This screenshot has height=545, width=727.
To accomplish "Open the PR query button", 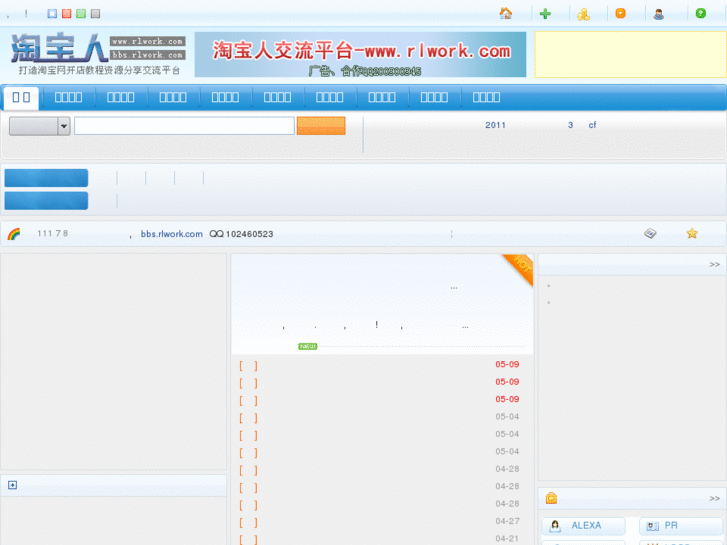I will [681, 526].
